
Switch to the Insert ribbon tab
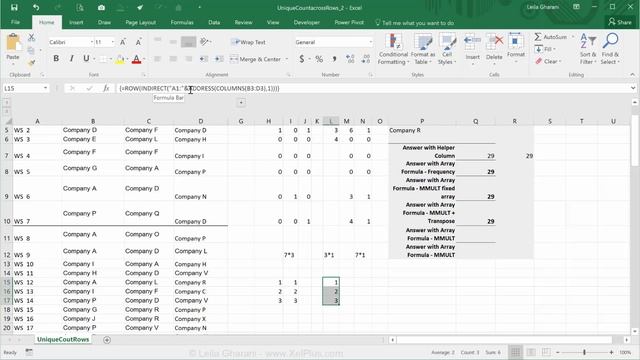coord(76,22)
